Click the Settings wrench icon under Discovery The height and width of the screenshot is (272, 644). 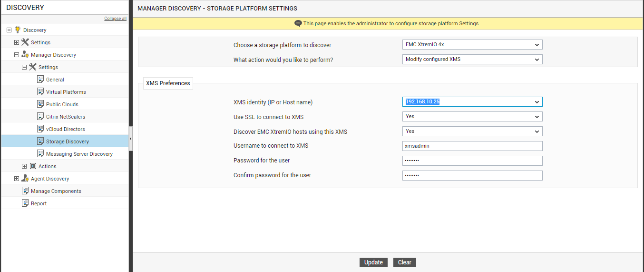tap(25, 42)
